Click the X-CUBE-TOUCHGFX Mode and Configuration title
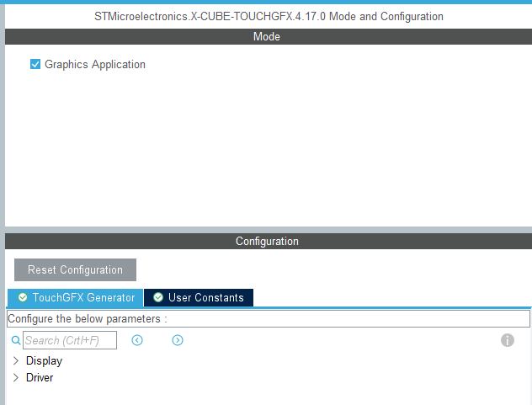 click(269, 16)
